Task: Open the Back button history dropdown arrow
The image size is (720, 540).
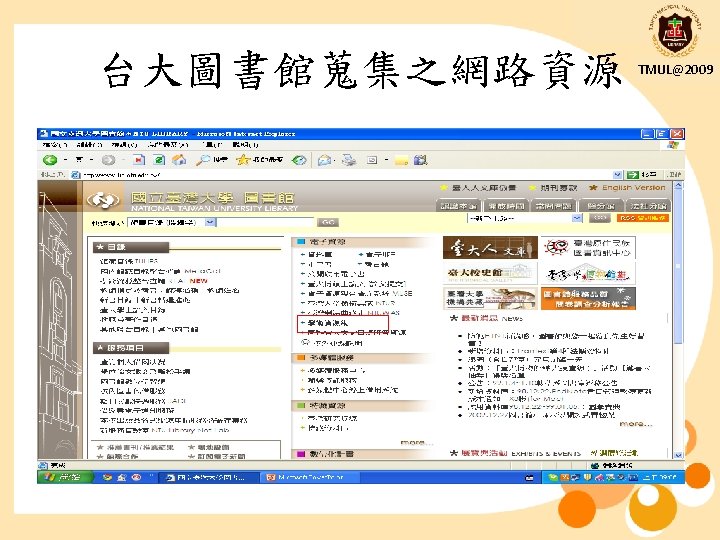Action: (x=65, y=160)
